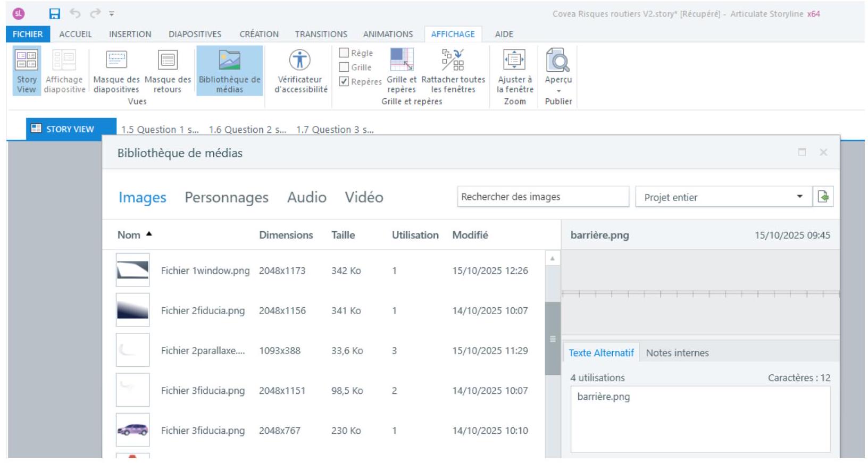Image resolution: width=868 pixels, height=463 pixels.
Task: Click Rattacher toutes les fenêtres
Action: point(453,71)
